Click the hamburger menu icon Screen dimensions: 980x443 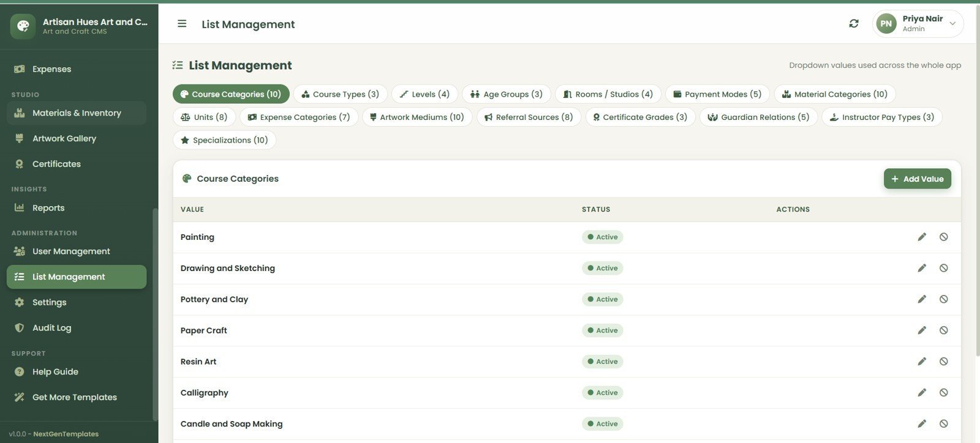(x=182, y=24)
